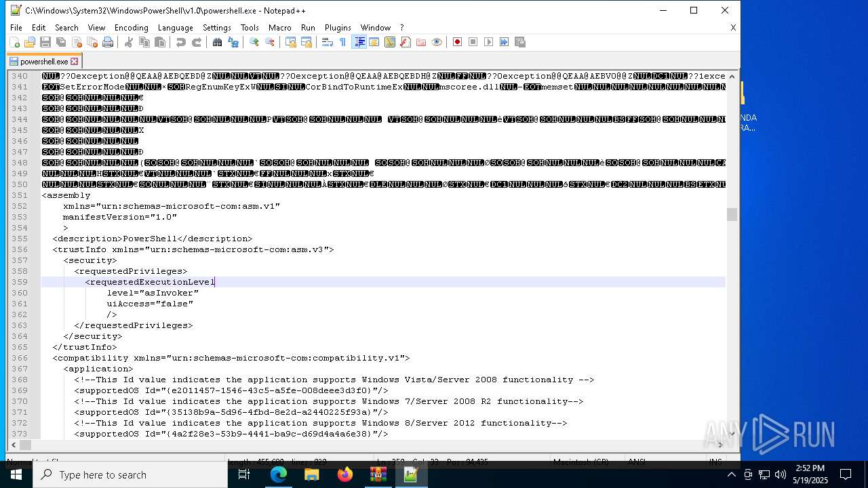
Task: Open the Tools menu
Action: click(x=250, y=28)
